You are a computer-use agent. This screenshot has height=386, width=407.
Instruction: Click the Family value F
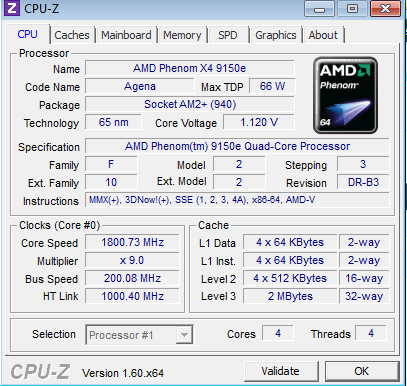pyautogui.click(x=111, y=164)
